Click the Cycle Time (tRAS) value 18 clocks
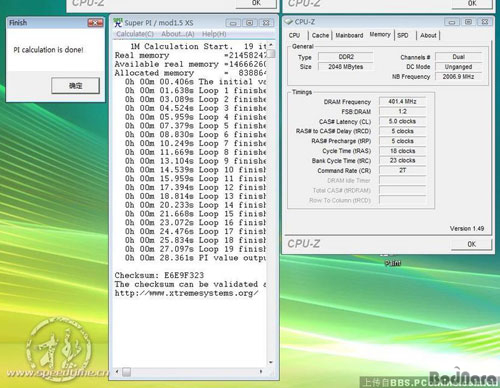 (x=402, y=151)
